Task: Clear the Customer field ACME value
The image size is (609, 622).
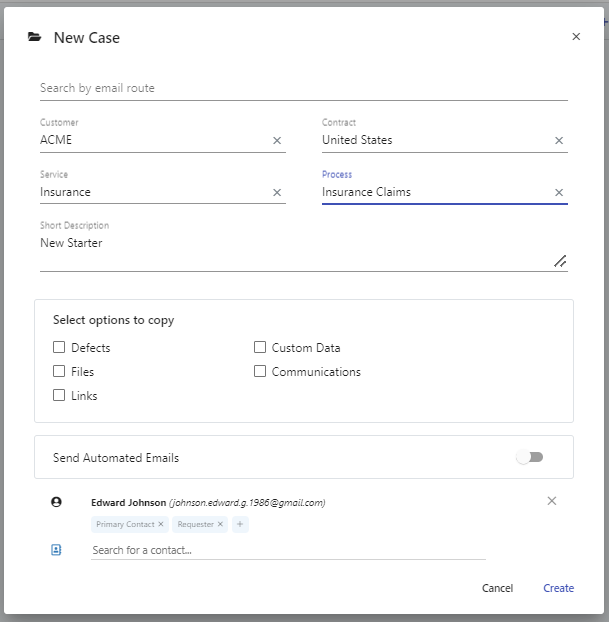Action: pos(277,141)
